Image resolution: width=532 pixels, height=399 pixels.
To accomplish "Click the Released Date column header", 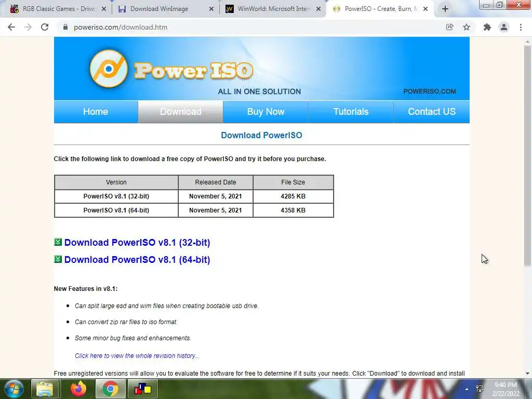I will pos(216,182).
